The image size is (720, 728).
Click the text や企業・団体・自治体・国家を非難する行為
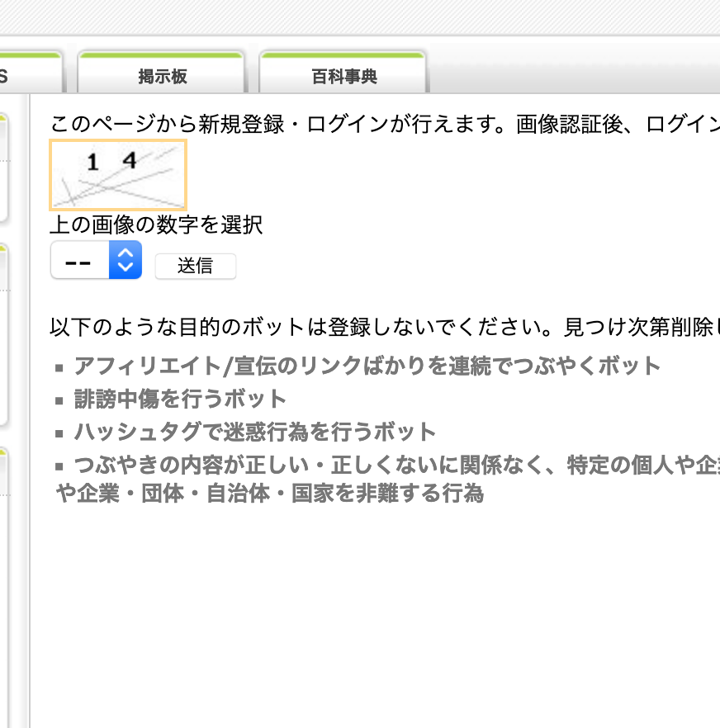(269, 494)
